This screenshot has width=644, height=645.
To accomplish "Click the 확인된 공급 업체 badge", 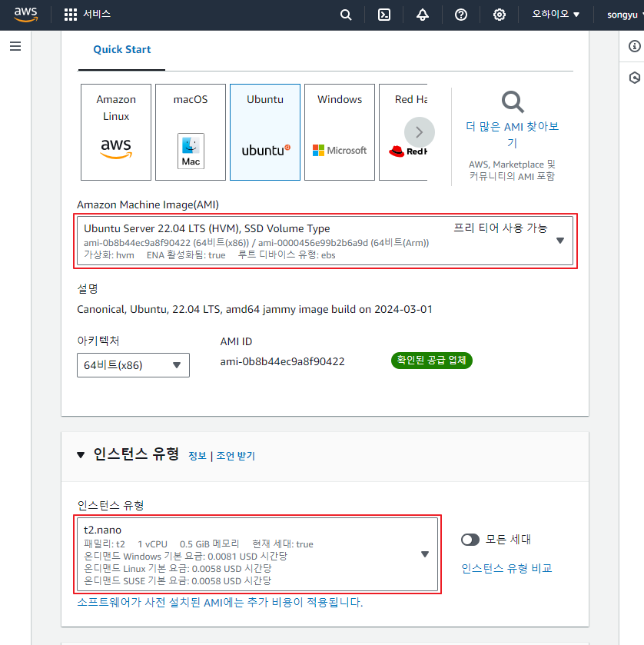I will 431,361.
